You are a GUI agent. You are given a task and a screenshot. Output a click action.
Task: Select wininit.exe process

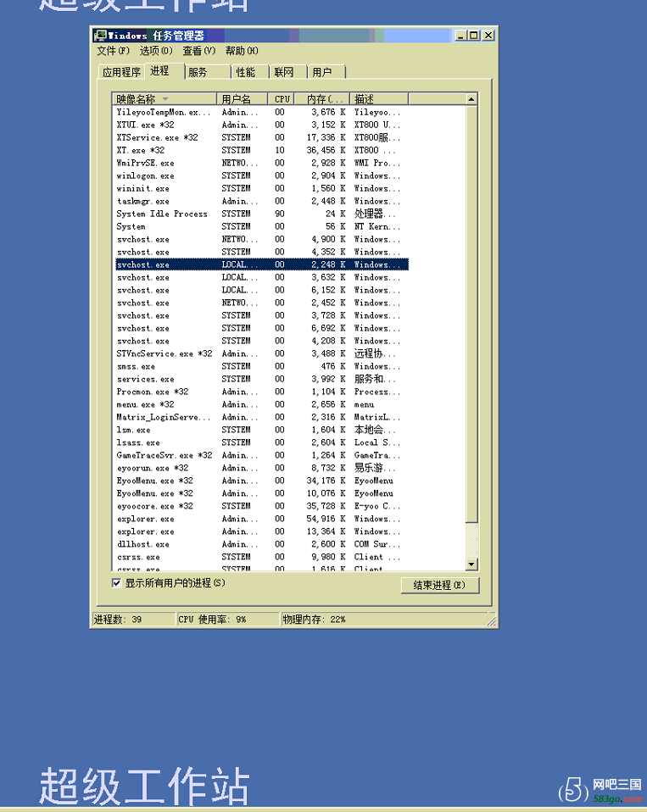[x=261, y=188]
